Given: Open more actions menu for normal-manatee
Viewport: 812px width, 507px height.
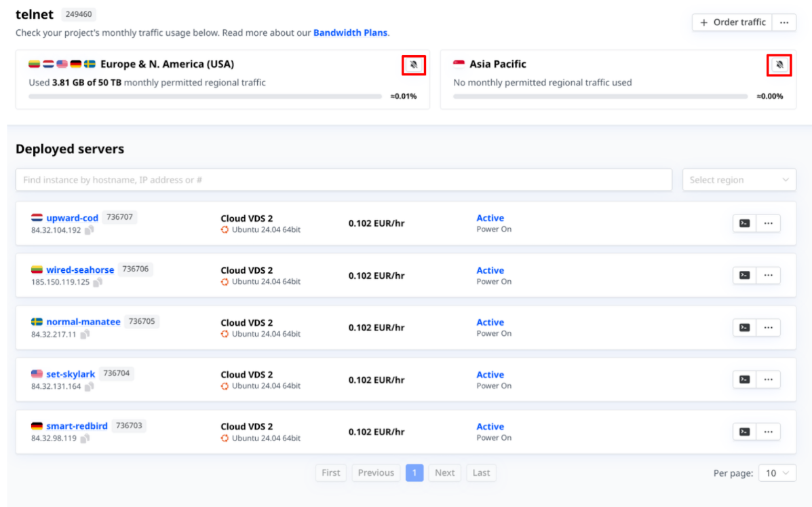Looking at the screenshot, I should (x=768, y=328).
